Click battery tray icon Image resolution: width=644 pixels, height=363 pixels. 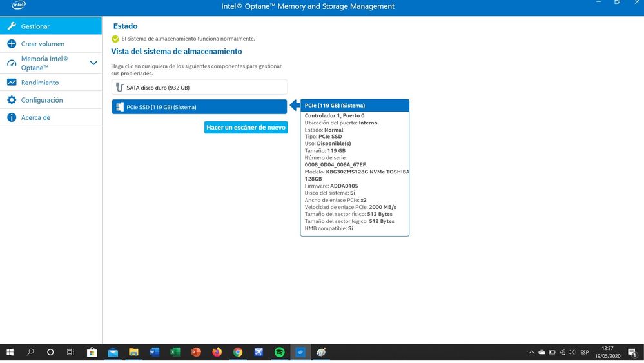[552, 352]
